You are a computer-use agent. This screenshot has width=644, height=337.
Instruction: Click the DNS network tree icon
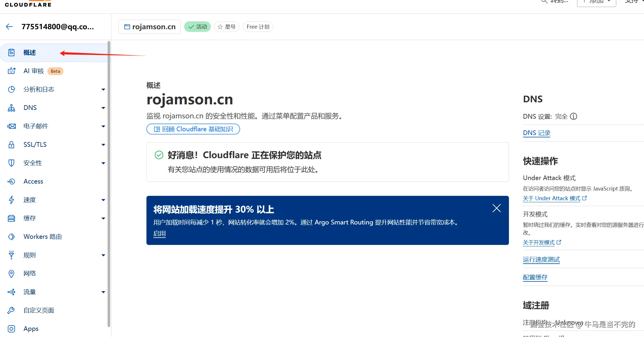click(x=11, y=108)
